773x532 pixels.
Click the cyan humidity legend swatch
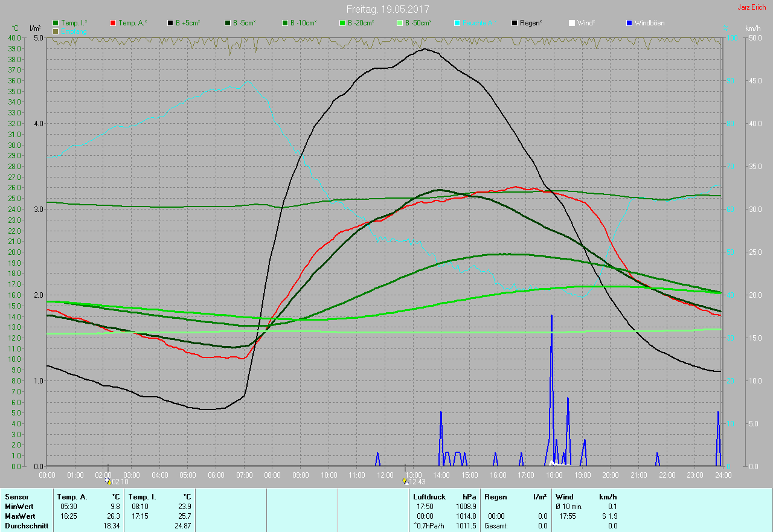(x=457, y=23)
